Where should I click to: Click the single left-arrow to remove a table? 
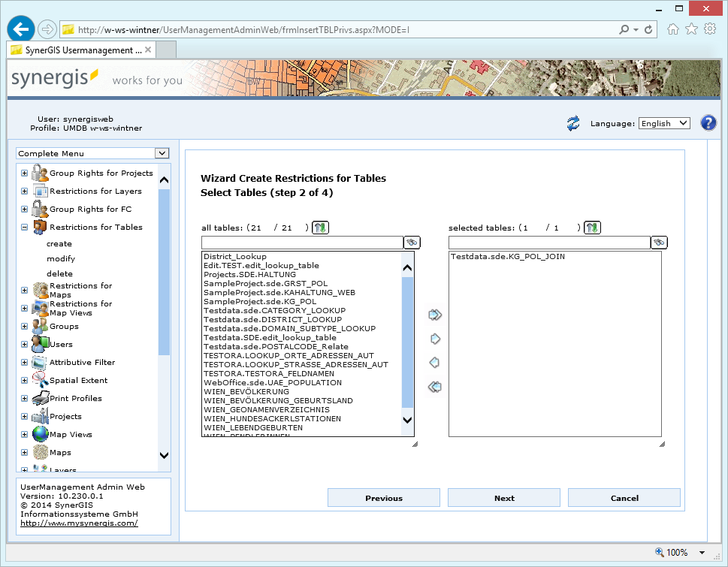(434, 363)
